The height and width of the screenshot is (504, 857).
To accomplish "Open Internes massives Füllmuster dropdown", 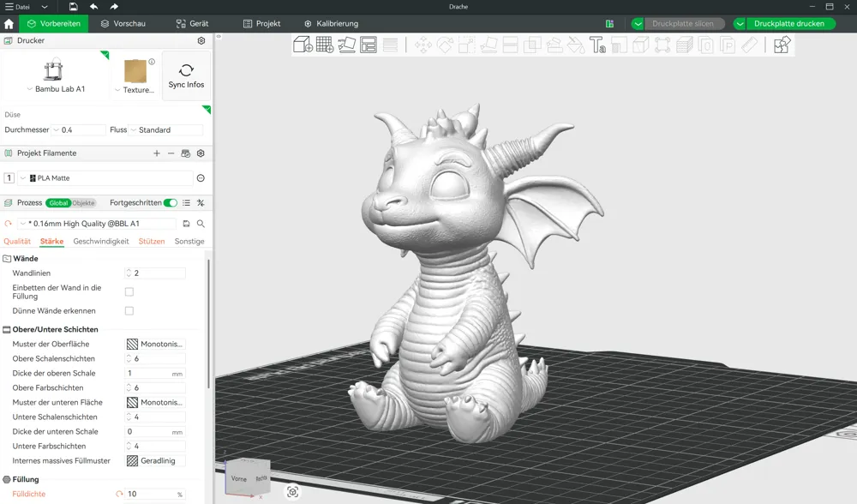I will [x=156, y=461].
